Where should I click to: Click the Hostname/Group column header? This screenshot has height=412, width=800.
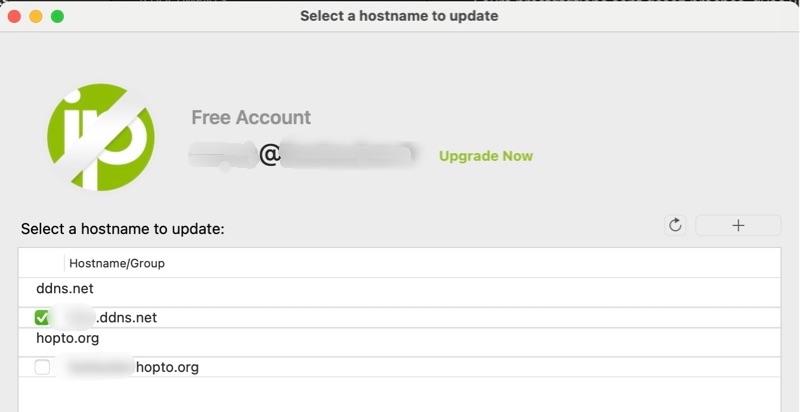117,263
